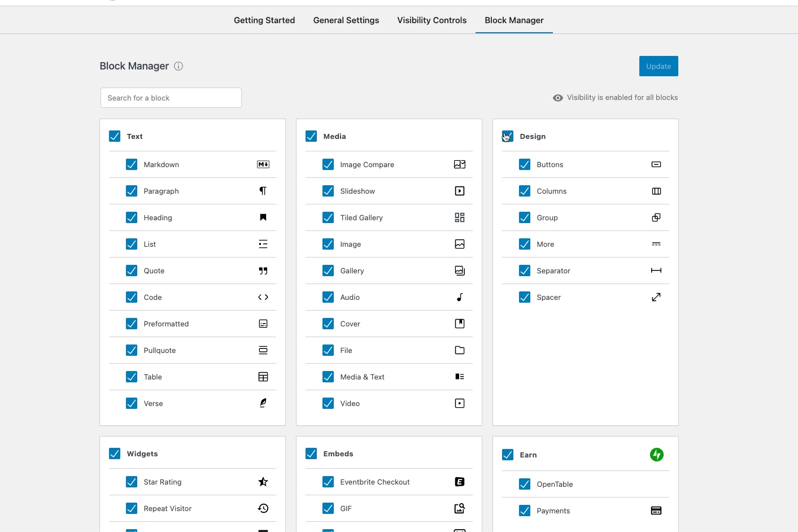Click the Spacer block icon

tap(656, 297)
